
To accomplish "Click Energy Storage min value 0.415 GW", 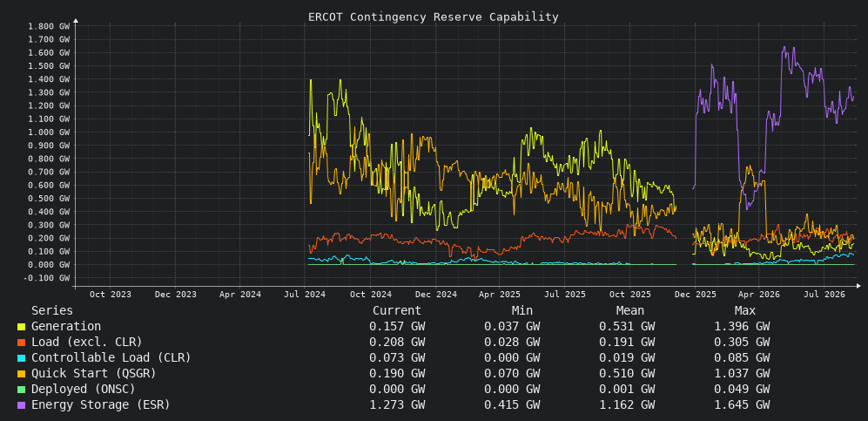I will (x=512, y=405).
